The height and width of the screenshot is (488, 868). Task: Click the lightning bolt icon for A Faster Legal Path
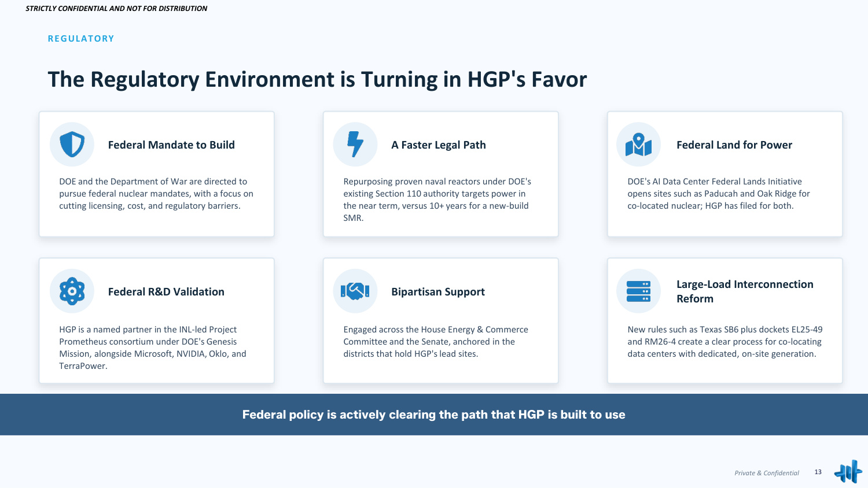point(355,145)
